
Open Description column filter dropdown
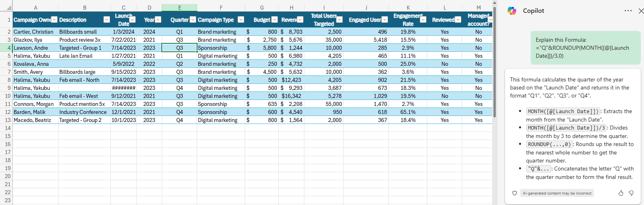(x=107, y=20)
